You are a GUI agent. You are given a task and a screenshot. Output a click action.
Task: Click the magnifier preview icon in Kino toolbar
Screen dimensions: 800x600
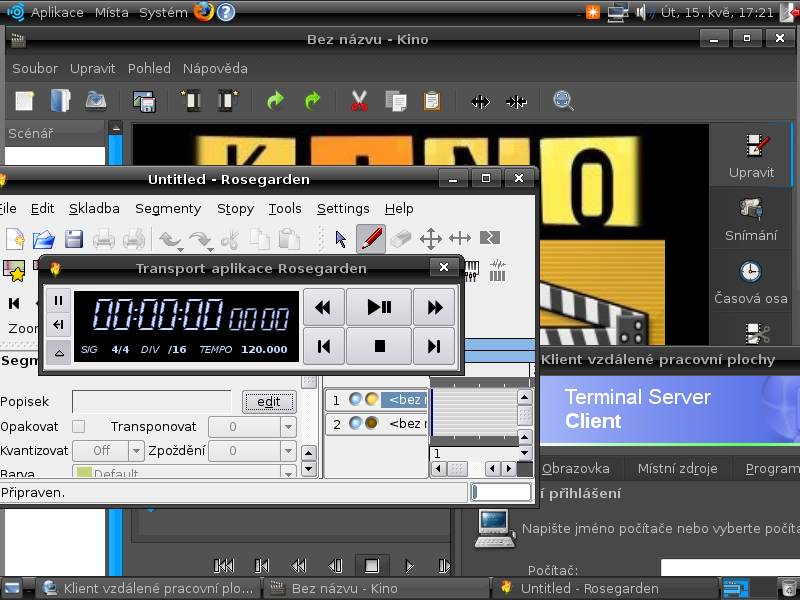(x=563, y=101)
